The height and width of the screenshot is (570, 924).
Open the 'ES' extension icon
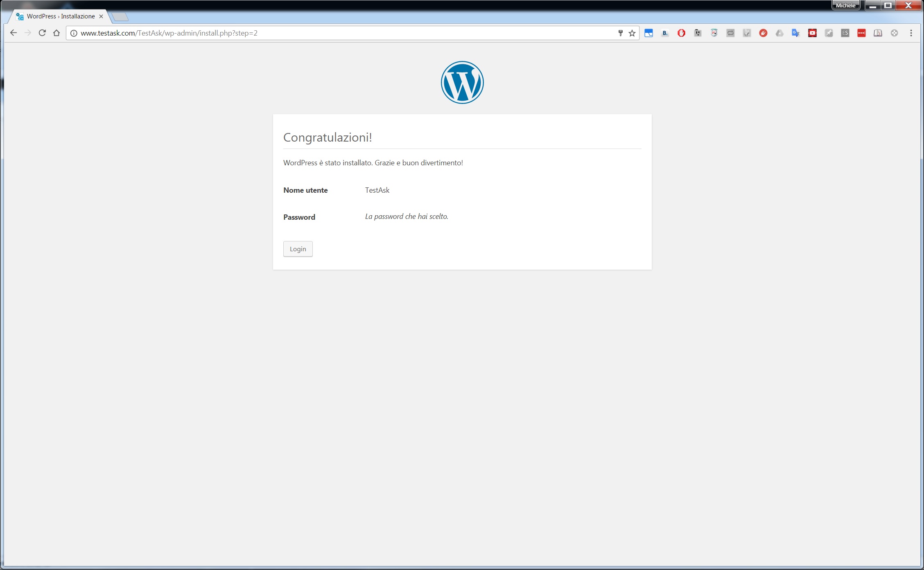coord(845,33)
